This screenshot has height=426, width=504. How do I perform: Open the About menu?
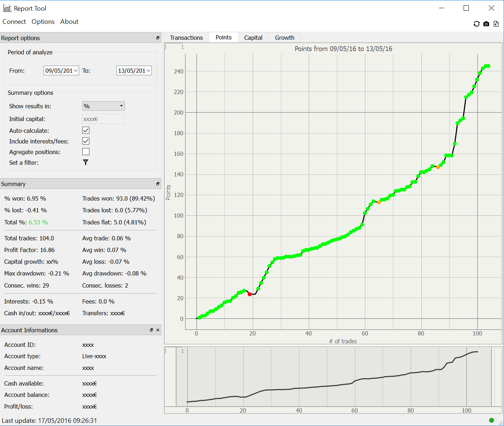click(x=69, y=22)
